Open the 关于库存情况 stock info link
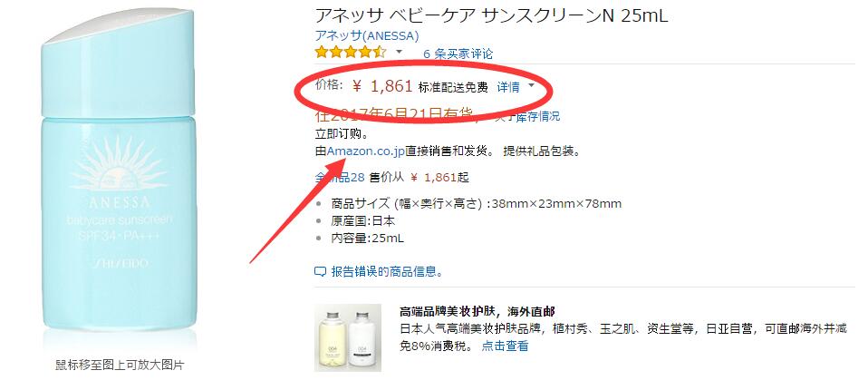The image size is (868, 390). coord(526,116)
